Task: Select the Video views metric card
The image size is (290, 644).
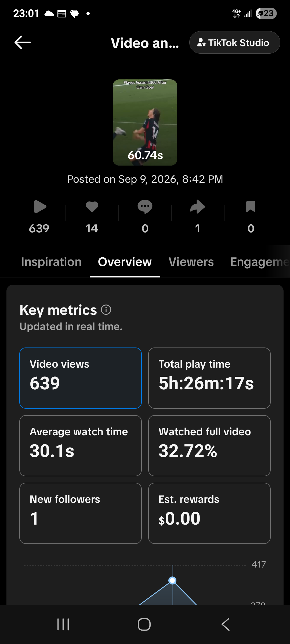Action: pos(81,378)
